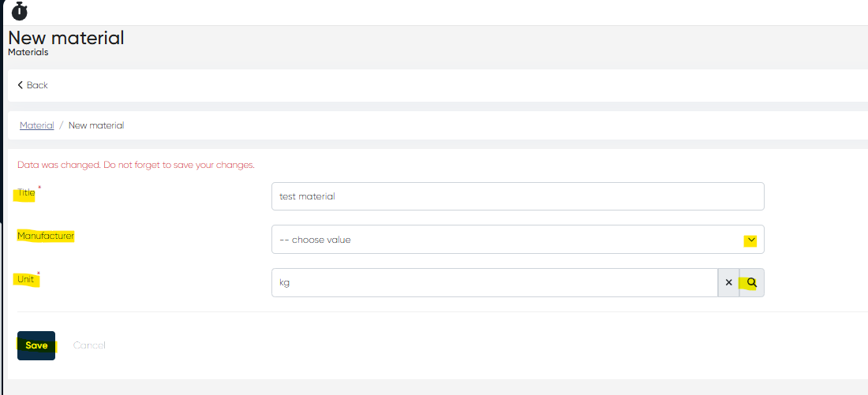
Task: Click the stopwatch logo icon
Action: pos(20,11)
